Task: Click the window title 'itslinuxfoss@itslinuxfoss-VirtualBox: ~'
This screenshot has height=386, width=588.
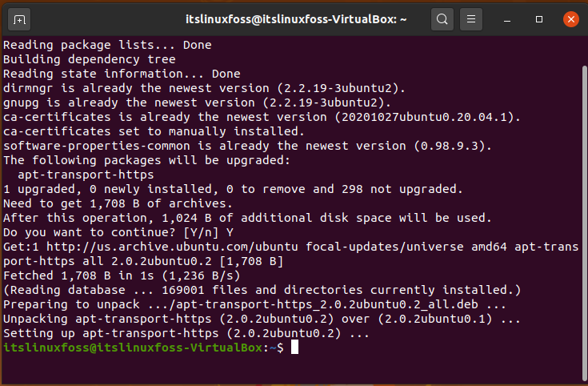Action: pyautogui.click(x=296, y=19)
